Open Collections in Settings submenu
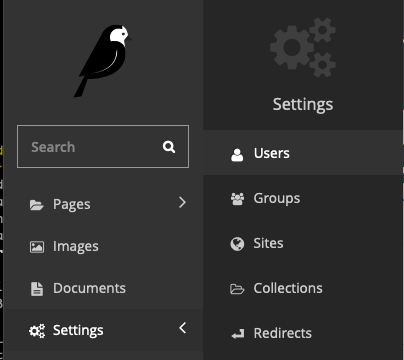 click(x=303, y=288)
